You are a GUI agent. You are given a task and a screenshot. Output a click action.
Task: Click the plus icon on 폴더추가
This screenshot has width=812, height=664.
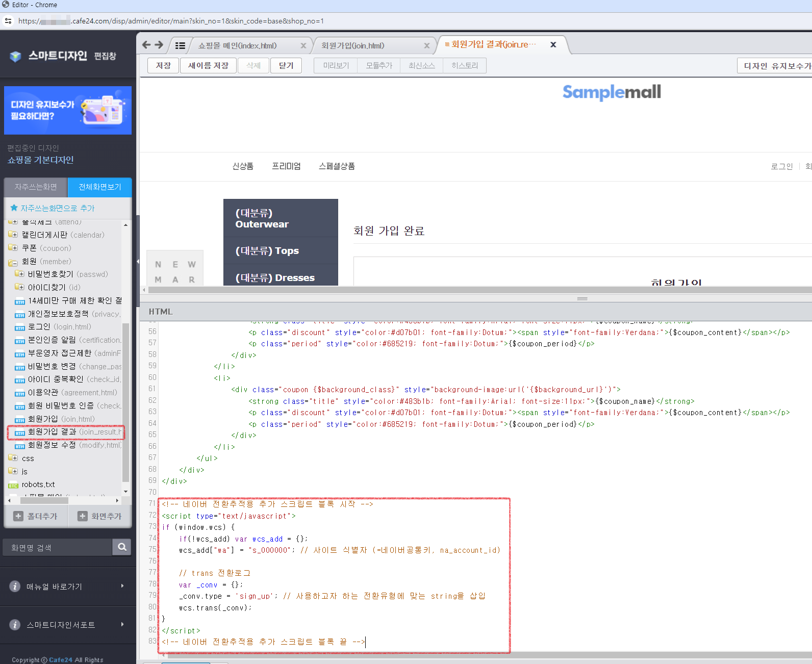(x=18, y=516)
